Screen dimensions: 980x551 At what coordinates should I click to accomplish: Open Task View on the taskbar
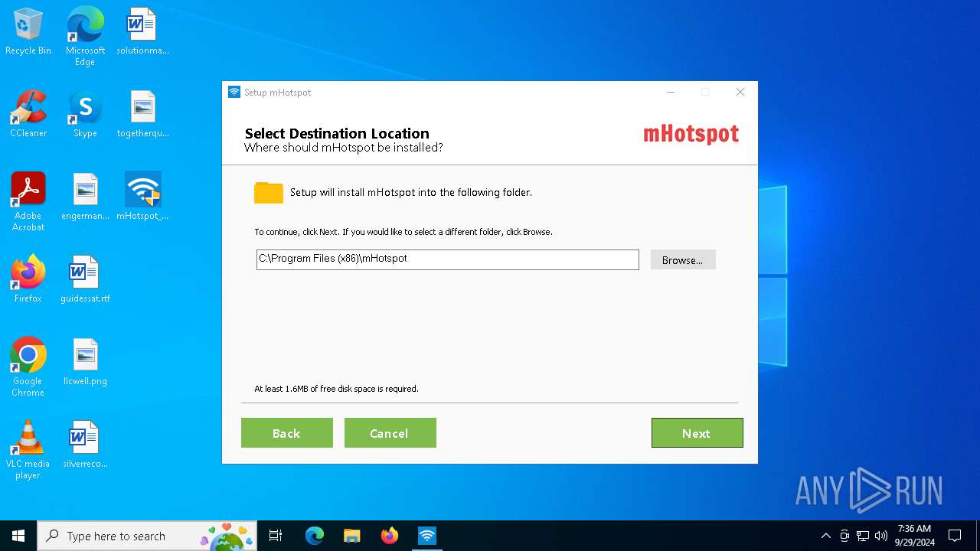(x=276, y=536)
